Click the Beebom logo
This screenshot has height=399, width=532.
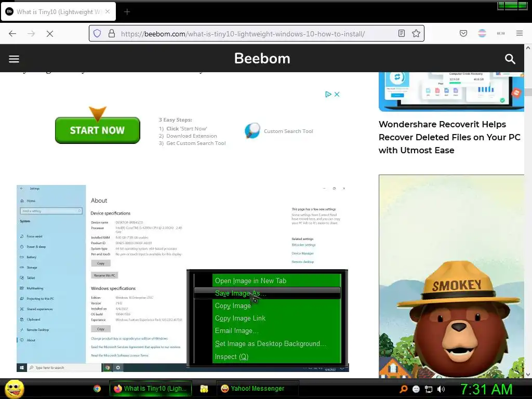[262, 58]
